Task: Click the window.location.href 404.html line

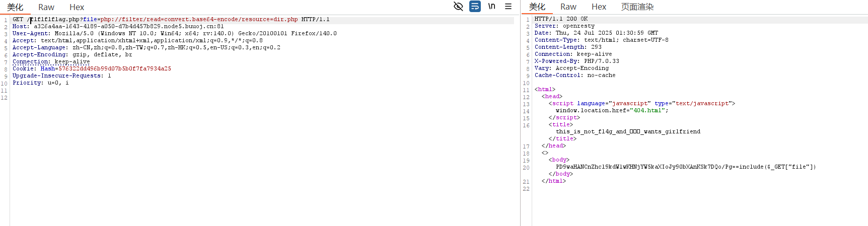Action: (612, 111)
